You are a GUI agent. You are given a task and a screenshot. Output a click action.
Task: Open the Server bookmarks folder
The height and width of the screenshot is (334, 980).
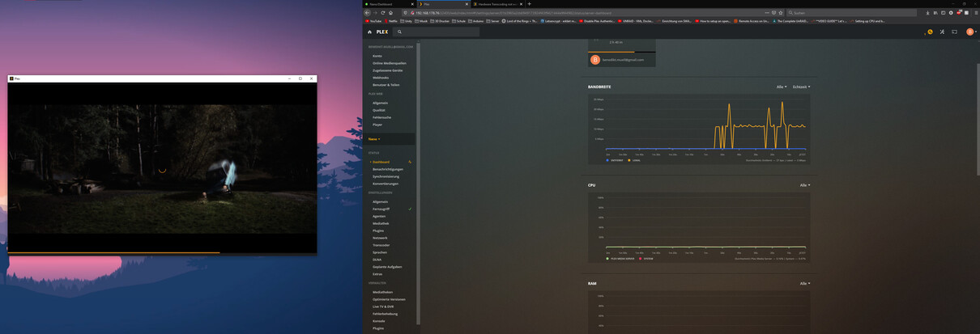(493, 21)
